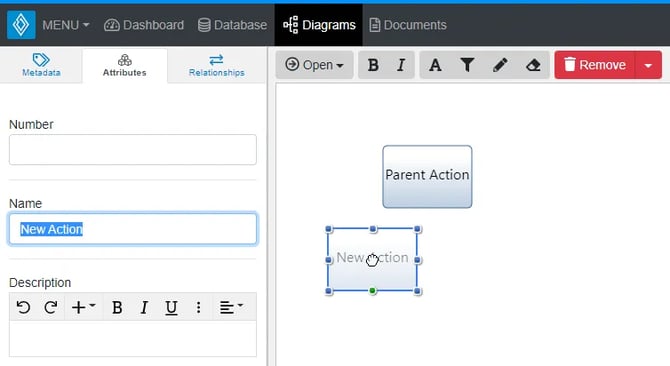Open text alignment dropdown

[231, 307]
